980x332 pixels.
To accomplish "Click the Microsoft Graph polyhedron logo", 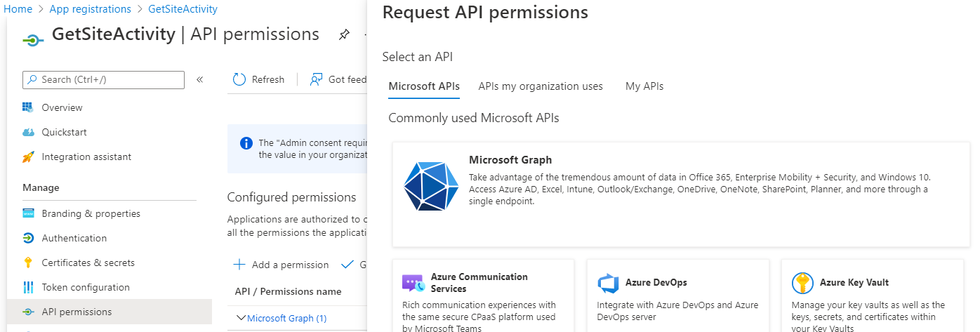I will (x=431, y=186).
